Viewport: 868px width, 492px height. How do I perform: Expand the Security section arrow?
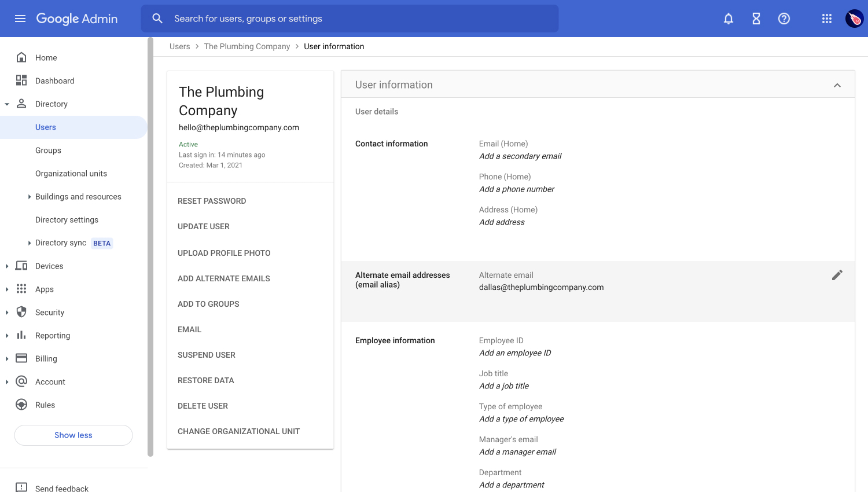[x=7, y=313]
